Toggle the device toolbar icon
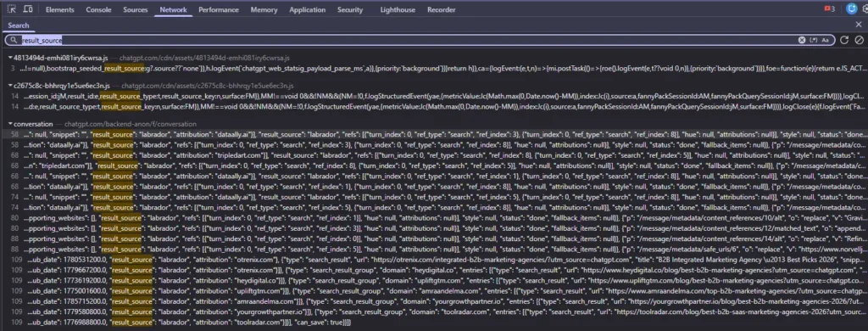The height and width of the screenshot is (331, 868). [28, 9]
